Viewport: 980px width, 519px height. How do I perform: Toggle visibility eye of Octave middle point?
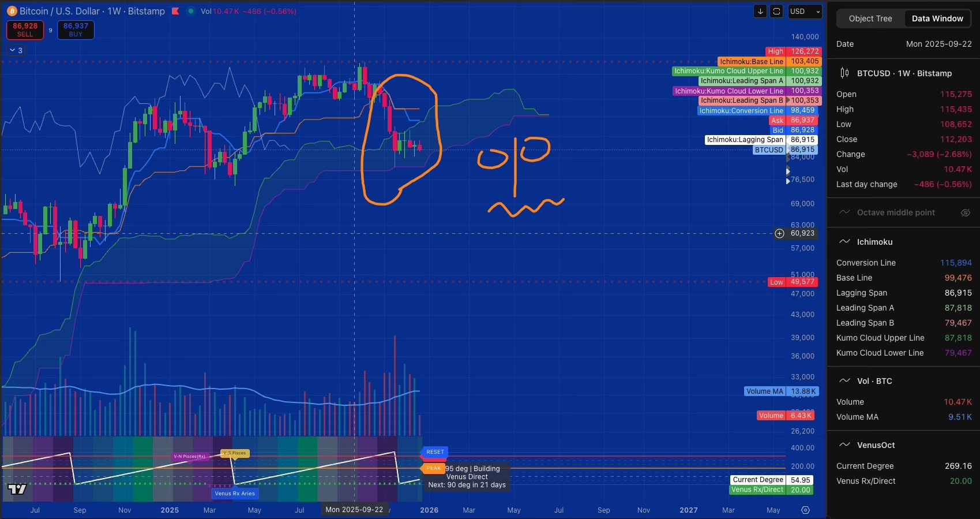[965, 212]
